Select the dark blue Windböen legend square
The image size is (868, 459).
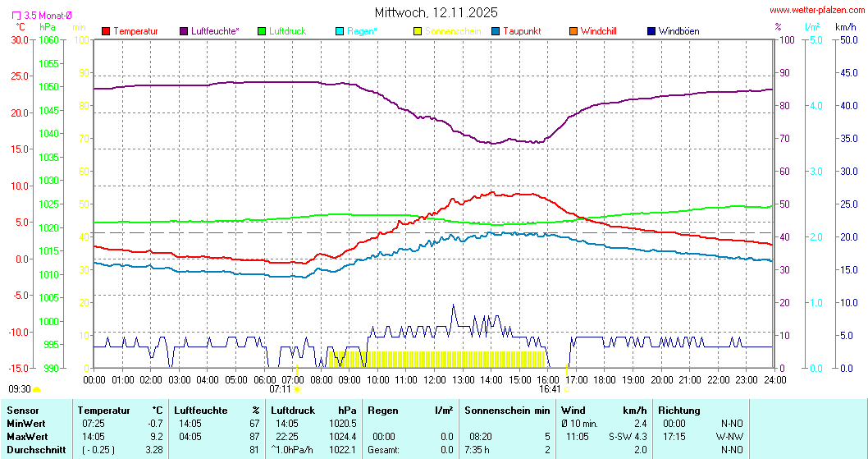coord(651,31)
